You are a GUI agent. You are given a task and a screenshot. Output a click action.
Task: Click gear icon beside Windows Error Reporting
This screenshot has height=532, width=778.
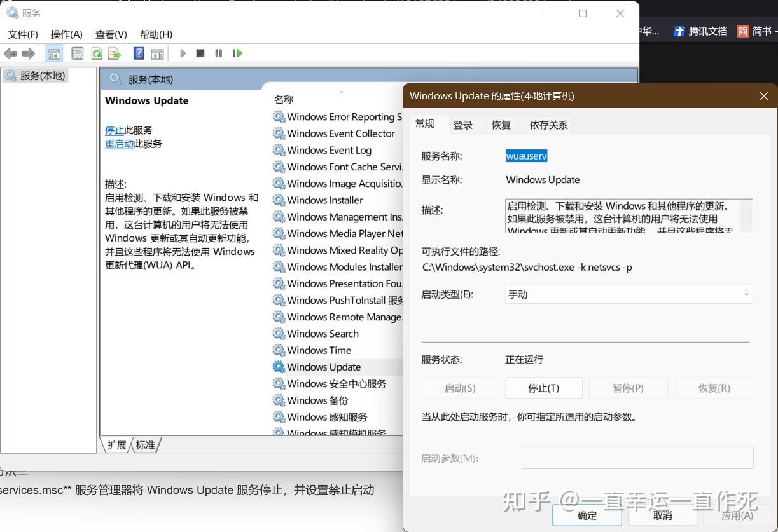[x=279, y=117]
